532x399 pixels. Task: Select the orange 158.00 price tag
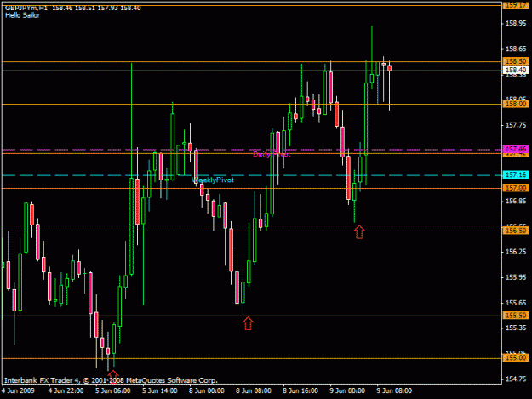(515, 104)
